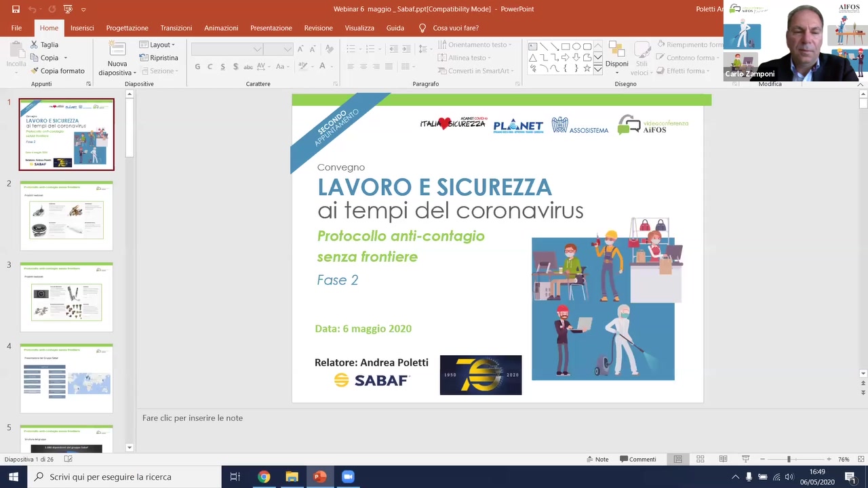Reset slide with Ripristina

(159, 58)
